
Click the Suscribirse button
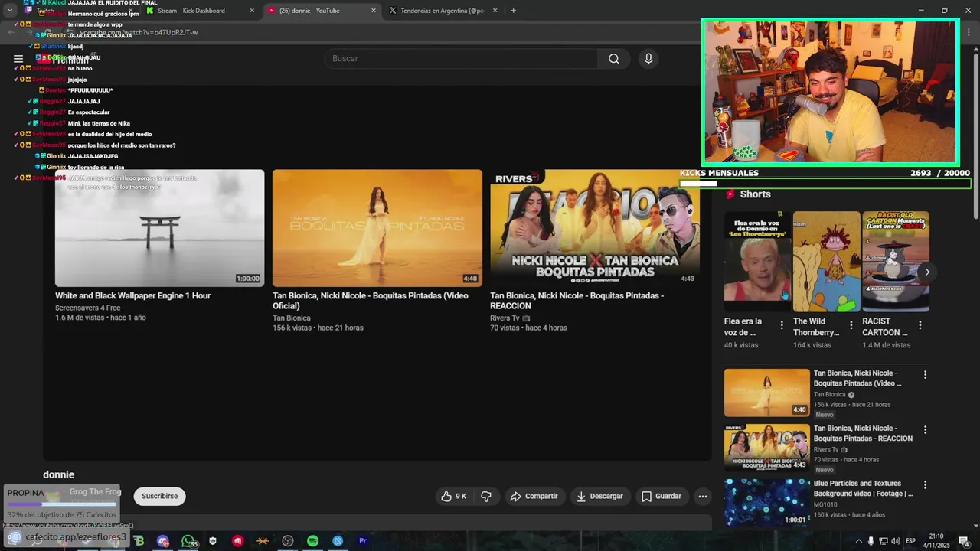tap(159, 496)
